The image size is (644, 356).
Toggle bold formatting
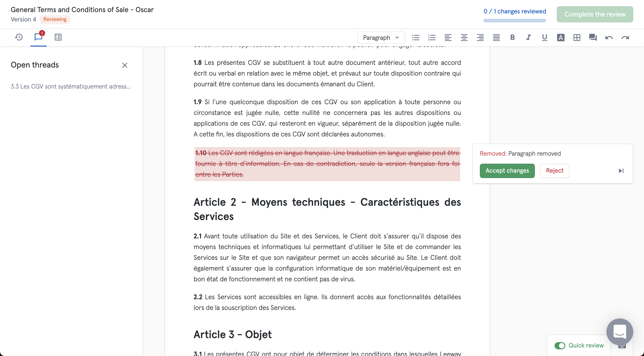pos(512,38)
